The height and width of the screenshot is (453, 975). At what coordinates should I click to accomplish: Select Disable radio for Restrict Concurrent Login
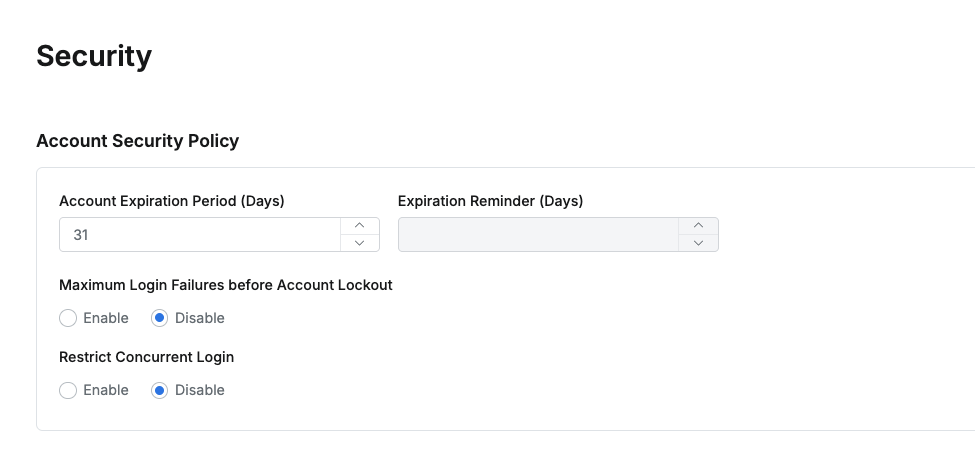point(159,390)
